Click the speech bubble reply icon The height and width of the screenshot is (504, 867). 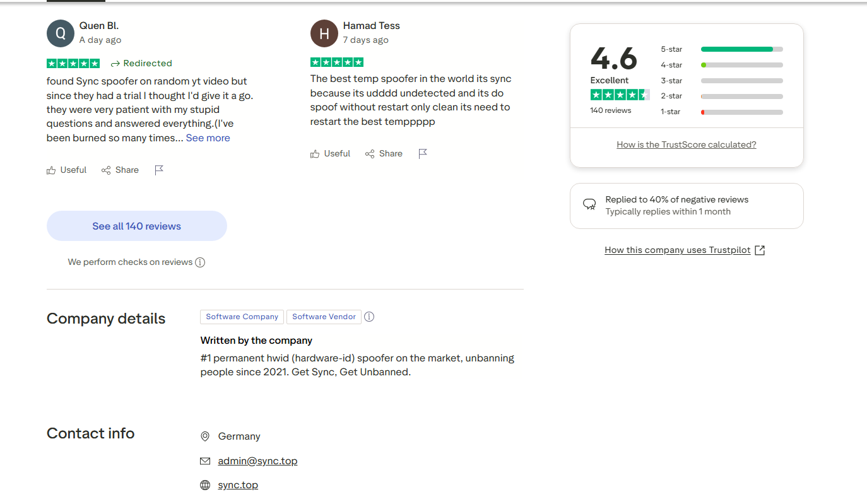[x=589, y=204]
